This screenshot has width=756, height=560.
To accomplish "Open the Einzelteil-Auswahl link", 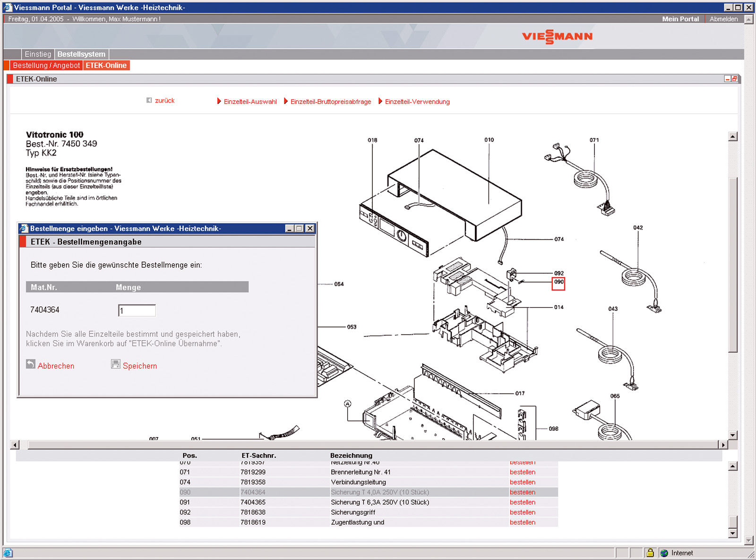I will point(250,102).
